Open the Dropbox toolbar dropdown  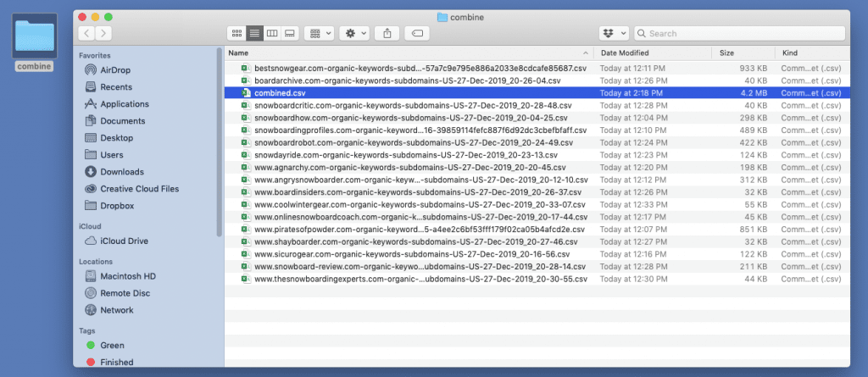[614, 33]
